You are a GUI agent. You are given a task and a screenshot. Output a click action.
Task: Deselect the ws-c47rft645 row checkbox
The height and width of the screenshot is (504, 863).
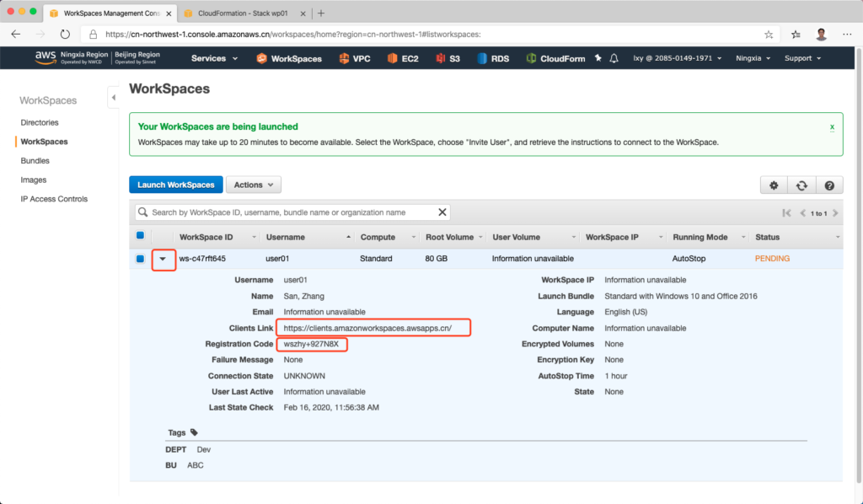[140, 259]
